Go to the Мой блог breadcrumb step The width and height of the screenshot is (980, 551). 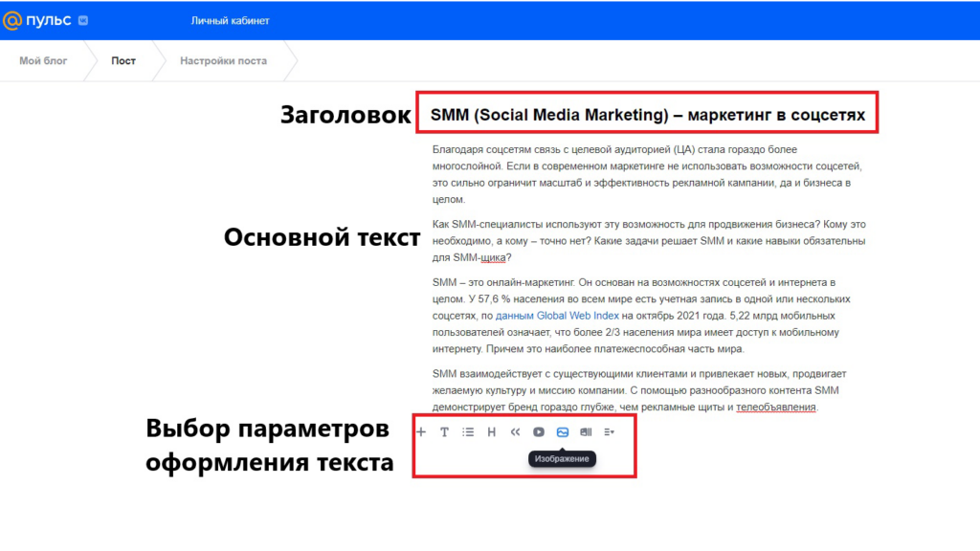[43, 61]
